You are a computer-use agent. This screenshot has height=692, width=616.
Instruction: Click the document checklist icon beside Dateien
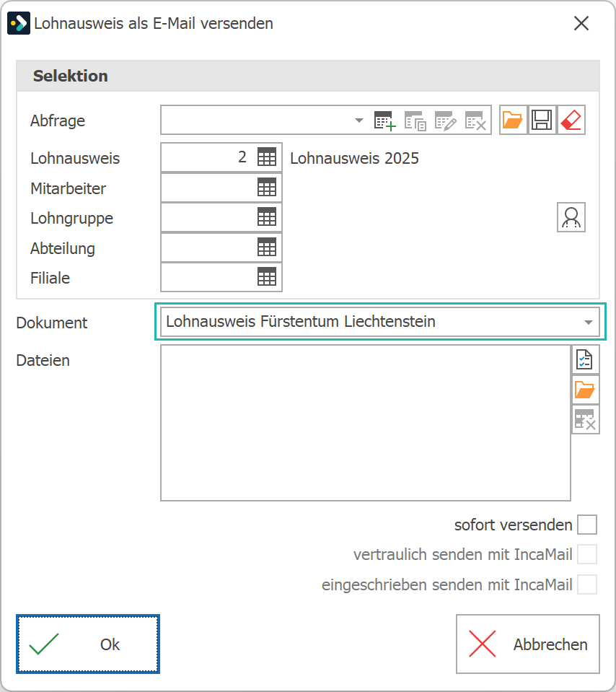[x=585, y=359]
